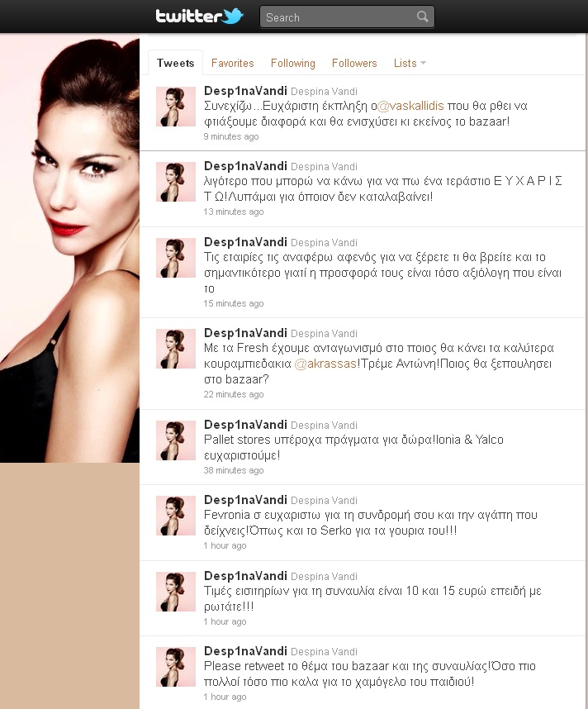Open the Tweets tab
The width and height of the screenshot is (588, 709).
175,63
